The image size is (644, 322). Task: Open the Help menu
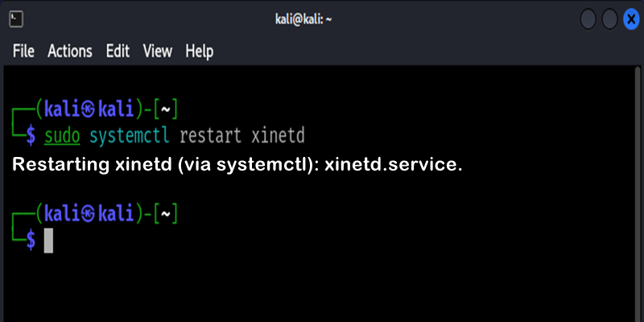(199, 51)
